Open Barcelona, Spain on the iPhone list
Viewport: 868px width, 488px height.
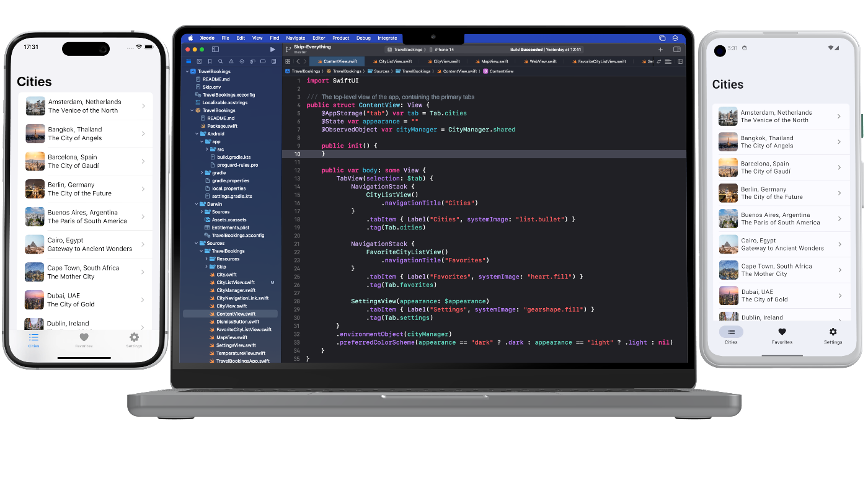click(x=85, y=161)
